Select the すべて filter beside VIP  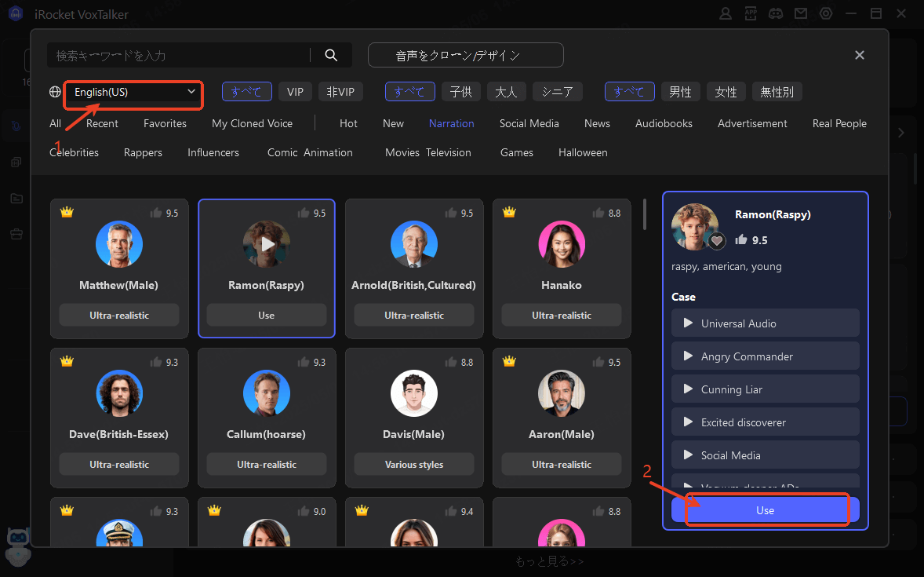[x=246, y=91]
